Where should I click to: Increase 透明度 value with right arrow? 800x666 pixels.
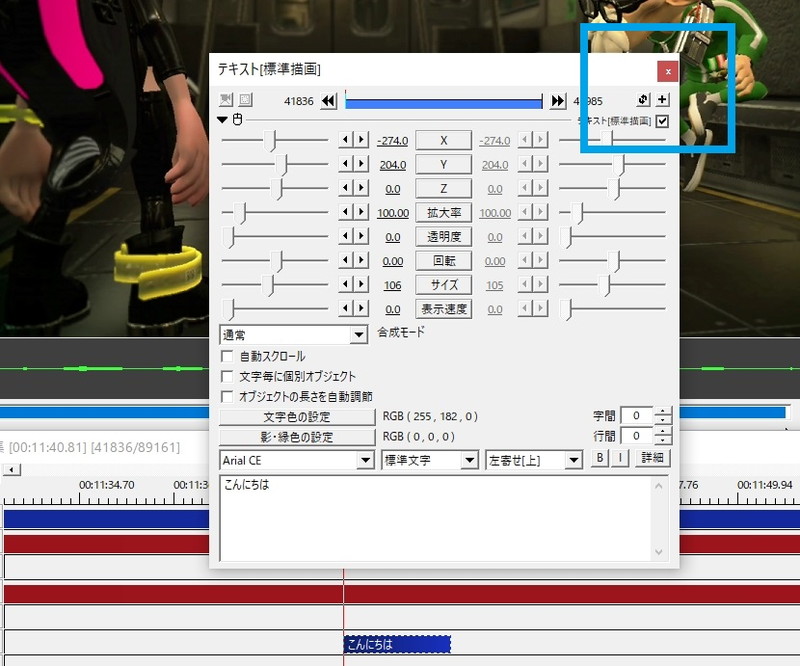pos(361,236)
